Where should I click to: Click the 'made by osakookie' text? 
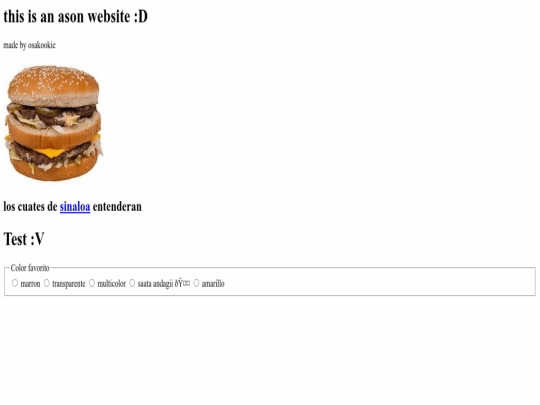[29, 45]
